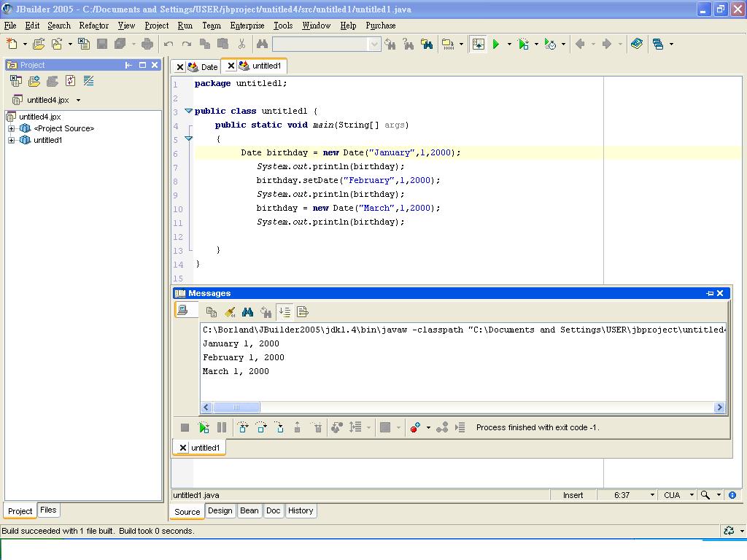Run the project with the green arrow
Screen dimensions: 747x560
pyautogui.click(x=496, y=44)
